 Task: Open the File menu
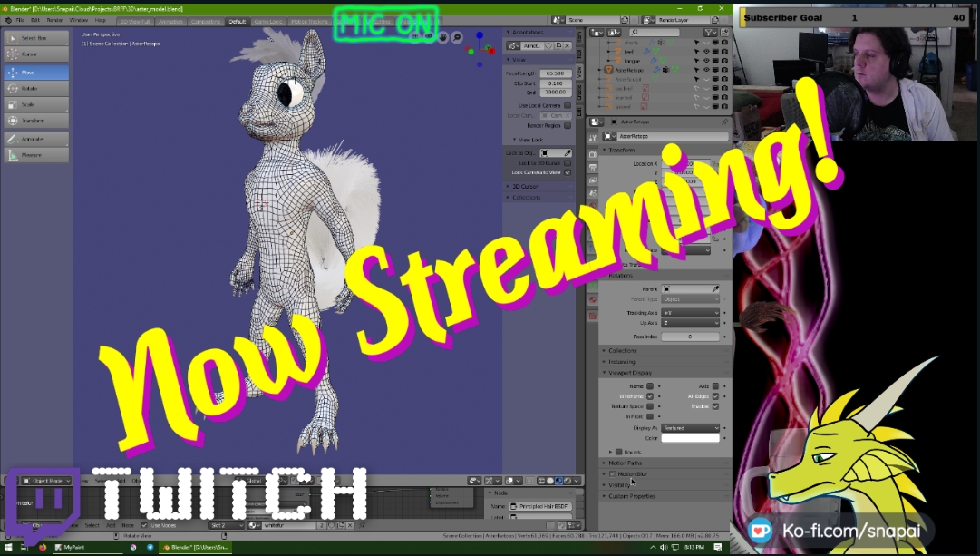20,21
